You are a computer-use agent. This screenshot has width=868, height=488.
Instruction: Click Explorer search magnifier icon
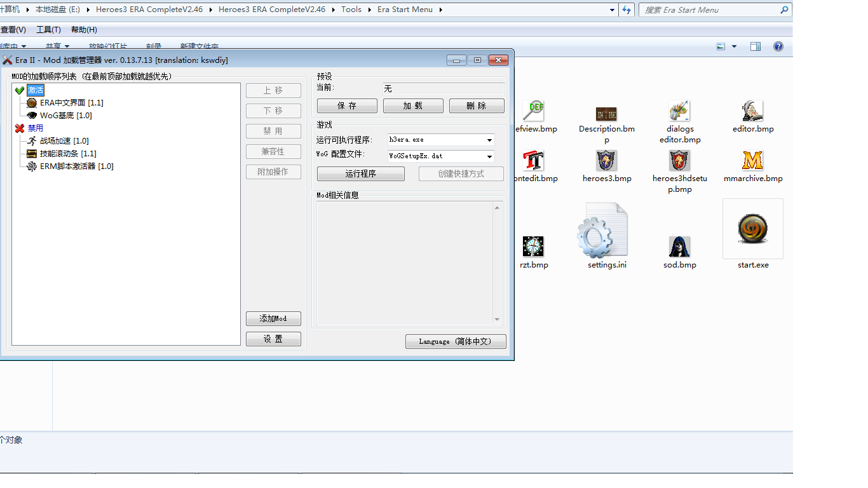pyautogui.click(x=784, y=10)
